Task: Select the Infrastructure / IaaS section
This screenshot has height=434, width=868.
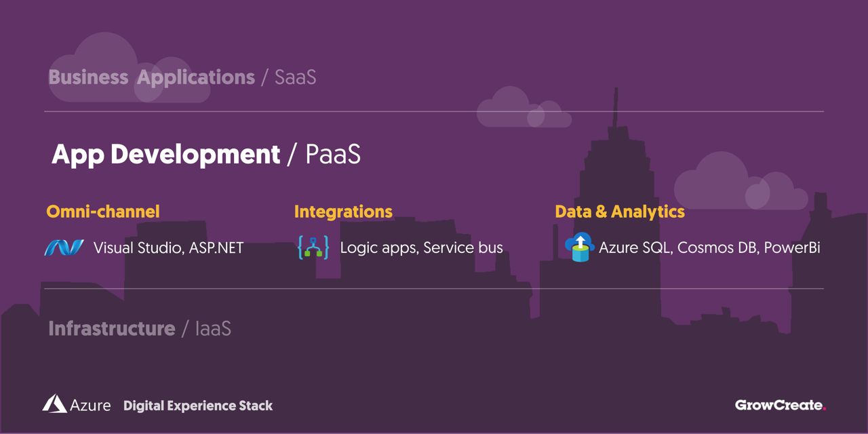Action: [140, 329]
